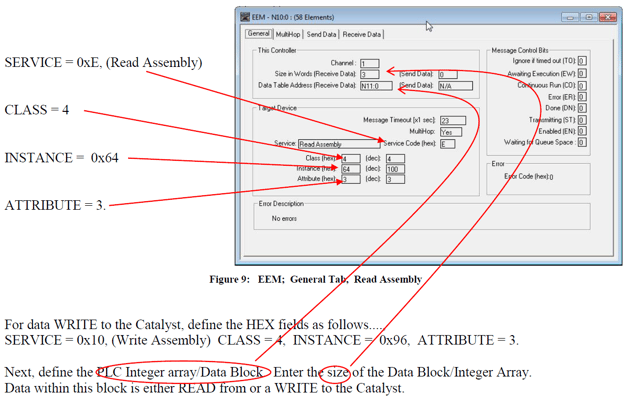Open the Service Read Assembly dropdown

[x=339, y=144]
